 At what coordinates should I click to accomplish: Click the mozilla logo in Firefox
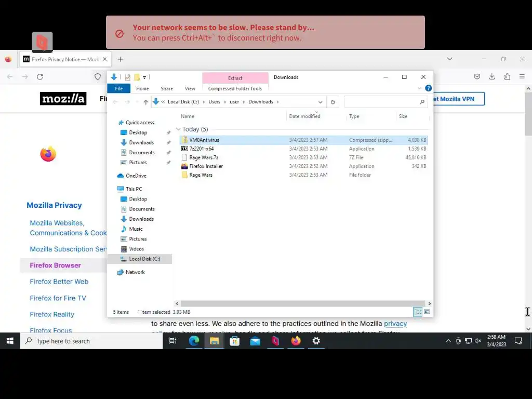coord(63,99)
